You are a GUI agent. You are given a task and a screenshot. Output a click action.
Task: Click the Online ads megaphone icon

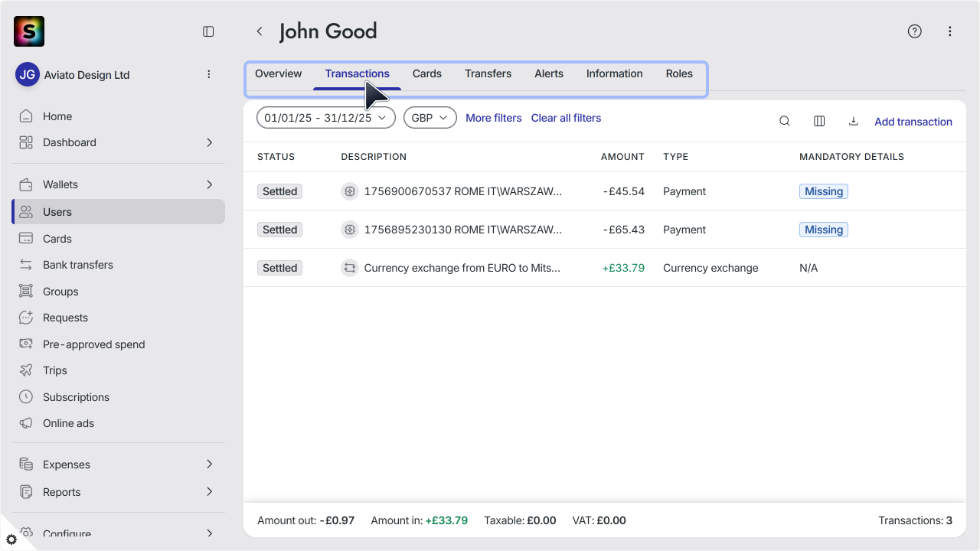click(26, 423)
